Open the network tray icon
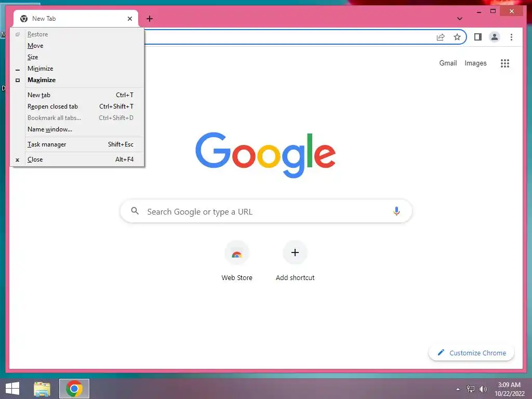The image size is (532, 399). pos(470,389)
